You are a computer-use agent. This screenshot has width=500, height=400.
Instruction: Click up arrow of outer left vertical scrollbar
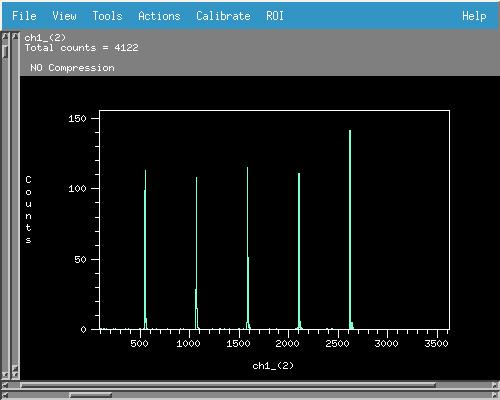tap(5, 36)
